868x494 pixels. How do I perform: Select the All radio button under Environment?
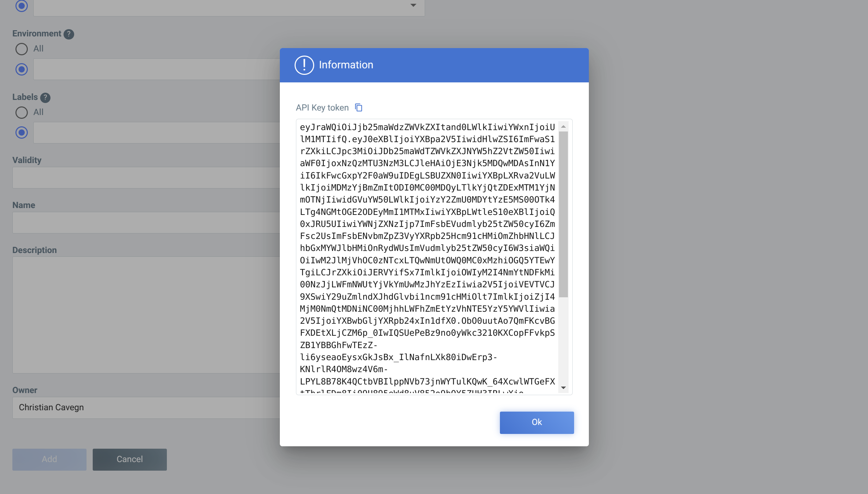tap(21, 49)
